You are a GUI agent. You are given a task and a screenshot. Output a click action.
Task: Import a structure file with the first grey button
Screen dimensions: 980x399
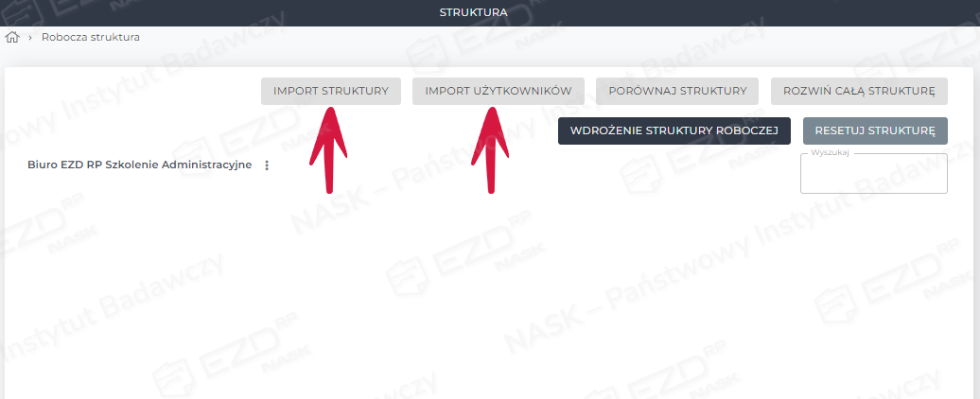[331, 91]
